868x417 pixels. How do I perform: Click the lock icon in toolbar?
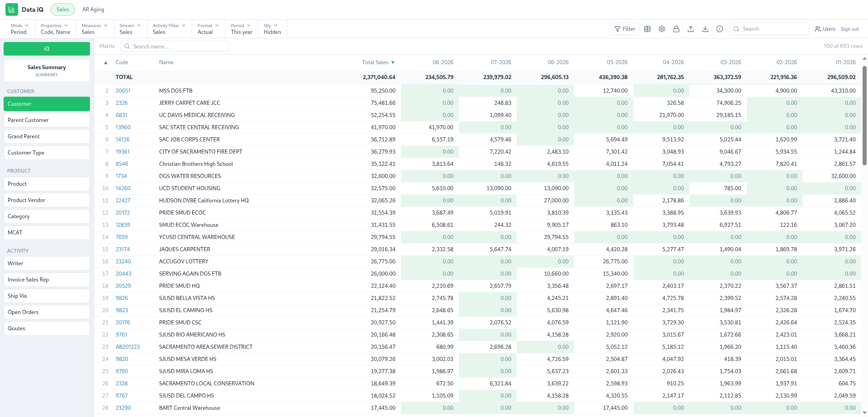(x=676, y=29)
